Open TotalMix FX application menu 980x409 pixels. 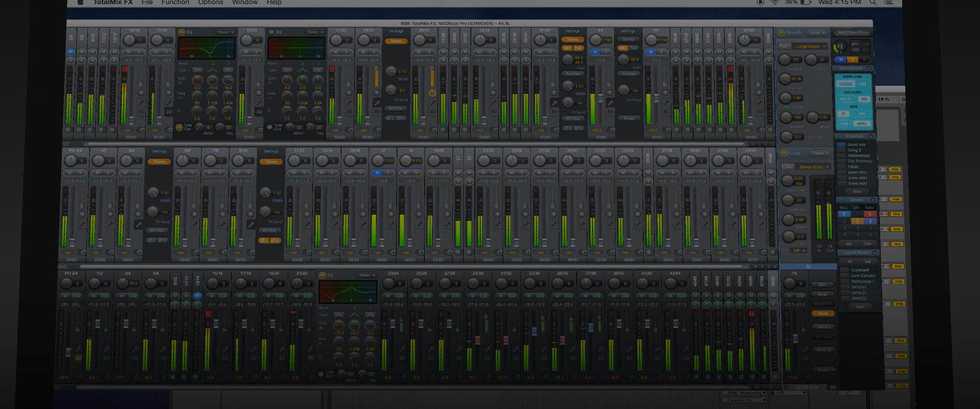point(113,3)
